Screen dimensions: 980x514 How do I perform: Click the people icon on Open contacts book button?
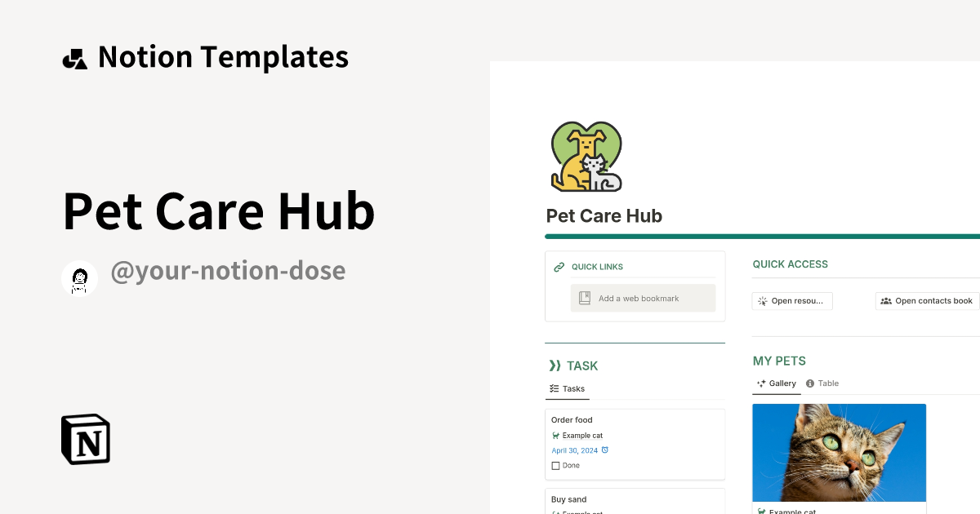click(886, 301)
